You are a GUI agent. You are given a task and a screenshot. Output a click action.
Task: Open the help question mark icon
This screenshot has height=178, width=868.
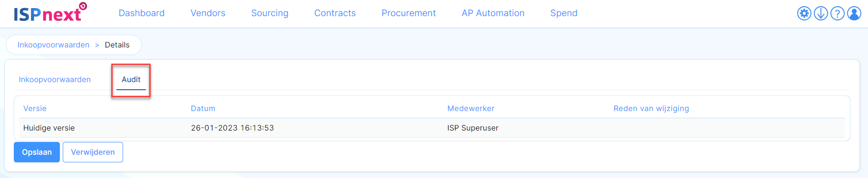tap(837, 13)
